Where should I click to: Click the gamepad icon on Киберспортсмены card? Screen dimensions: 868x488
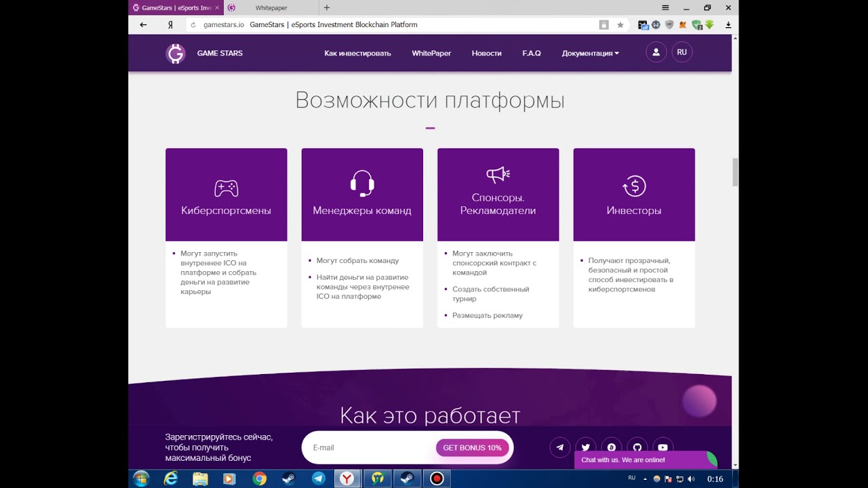click(x=226, y=188)
